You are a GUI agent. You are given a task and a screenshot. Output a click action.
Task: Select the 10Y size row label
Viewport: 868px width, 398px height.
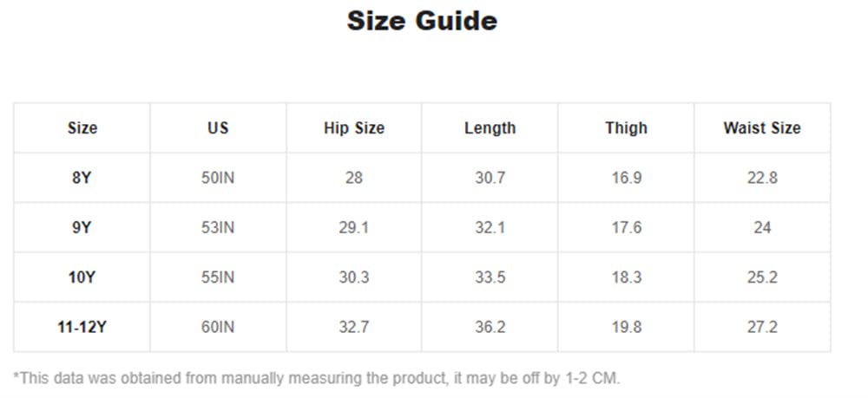(82, 277)
